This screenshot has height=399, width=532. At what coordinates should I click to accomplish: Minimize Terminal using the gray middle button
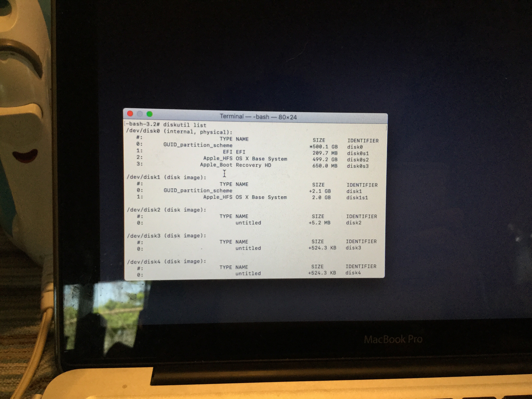[x=140, y=114]
